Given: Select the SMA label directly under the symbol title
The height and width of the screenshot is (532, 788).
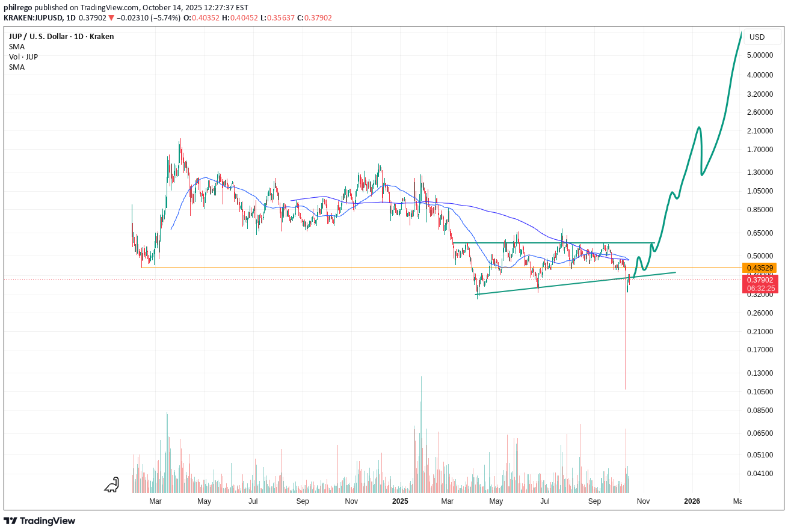Looking at the screenshot, I should (17, 46).
